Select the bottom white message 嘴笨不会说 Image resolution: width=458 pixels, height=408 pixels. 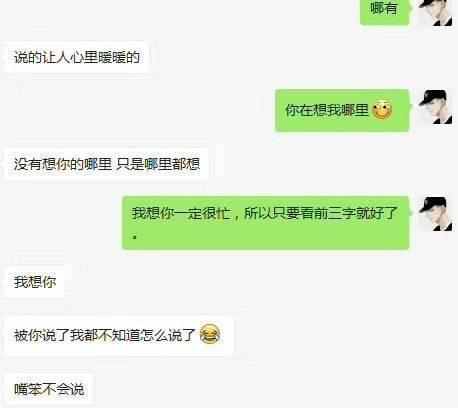49,389
